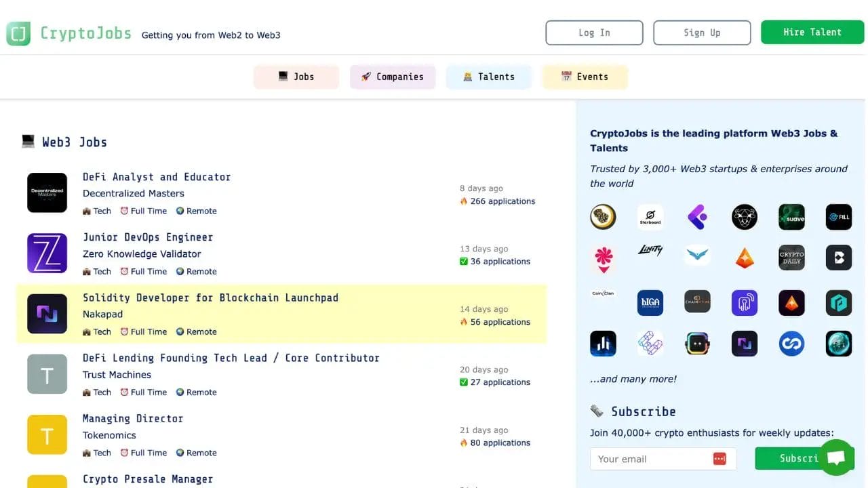Click the Linity partner logo
Image resolution: width=868 pixels, height=488 pixels.
[650, 250]
